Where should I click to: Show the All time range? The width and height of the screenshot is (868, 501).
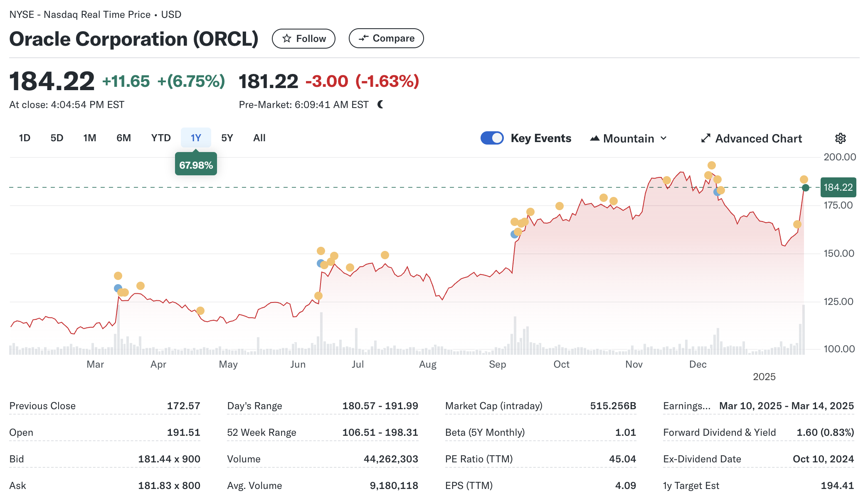259,138
